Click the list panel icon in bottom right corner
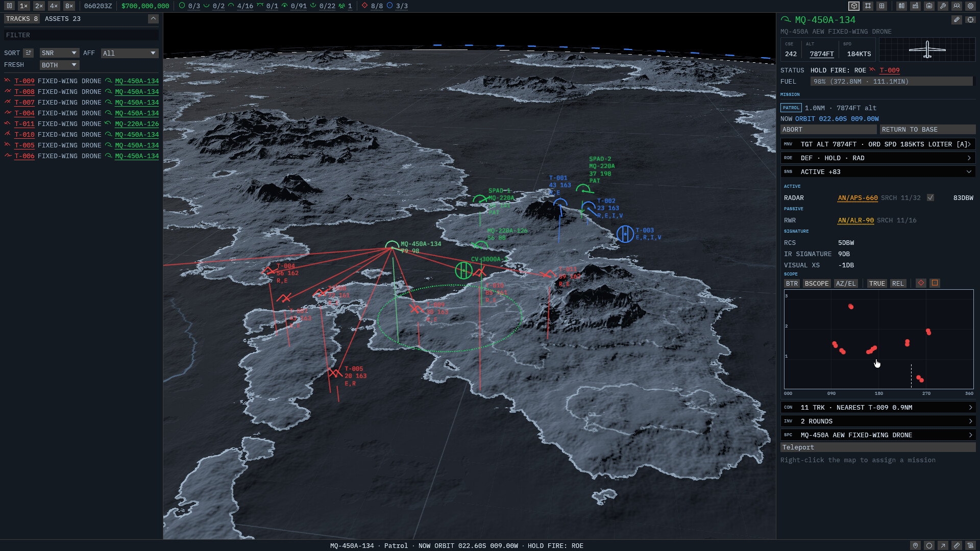 (971, 545)
